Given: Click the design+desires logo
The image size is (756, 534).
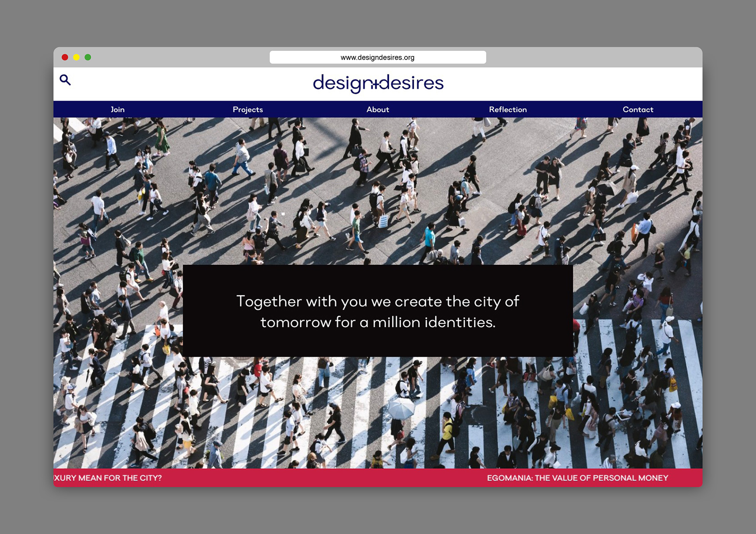Looking at the screenshot, I should (x=378, y=83).
